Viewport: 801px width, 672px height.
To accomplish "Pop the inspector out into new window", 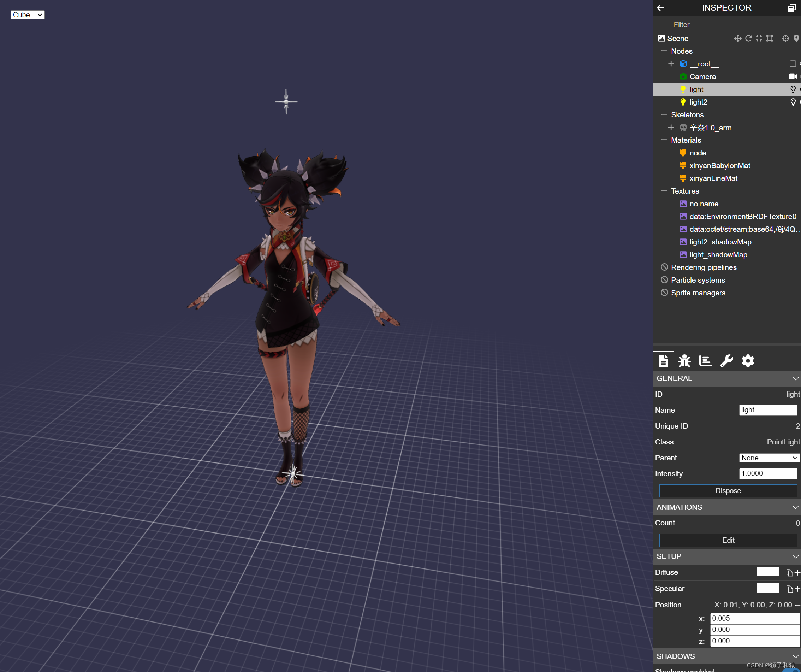I will click(x=791, y=8).
